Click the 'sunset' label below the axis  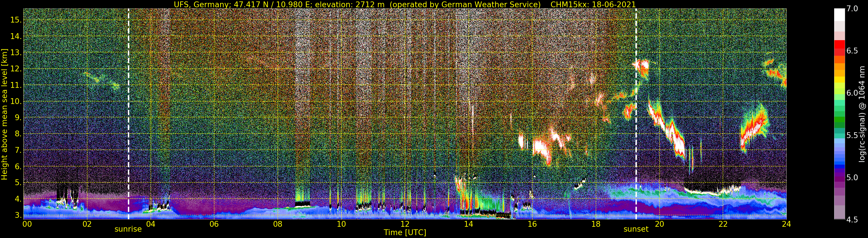pyautogui.click(x=636, y=229)
